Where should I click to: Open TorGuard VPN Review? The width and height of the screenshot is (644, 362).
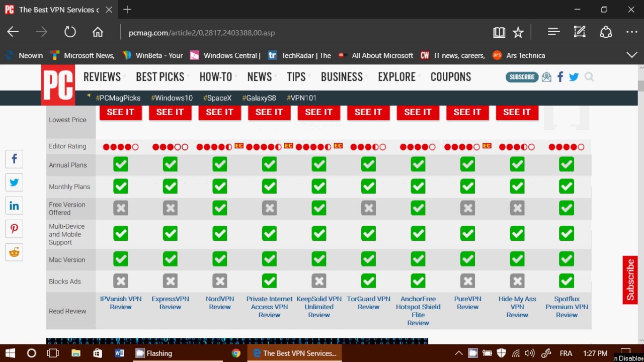[x=368, y=303]
